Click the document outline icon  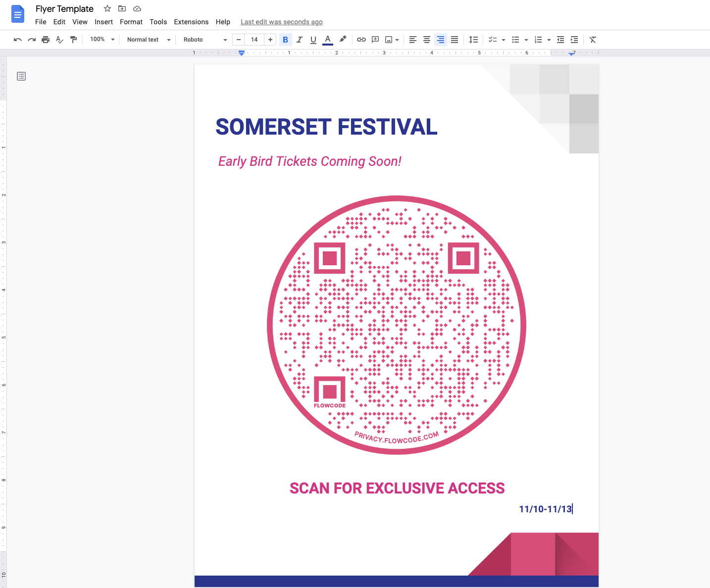[21, 76]
